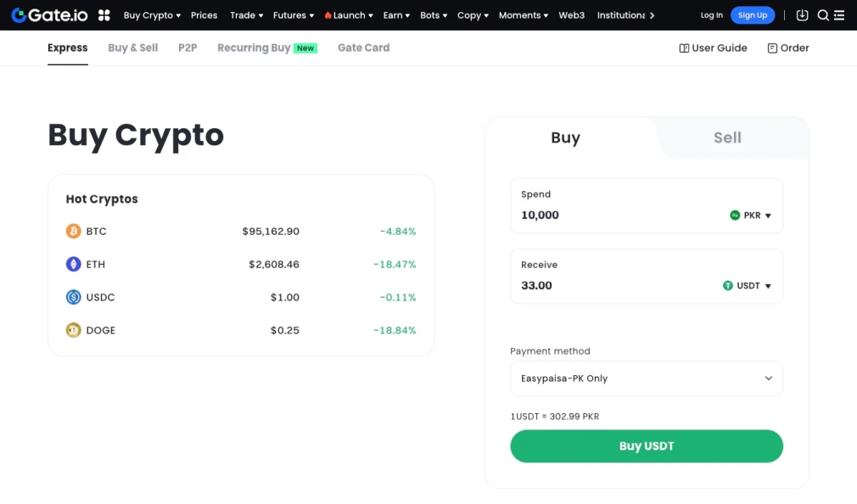857x504 pixels.
Task: Open the PKR currency dropdown
Action: pos(752,216)
